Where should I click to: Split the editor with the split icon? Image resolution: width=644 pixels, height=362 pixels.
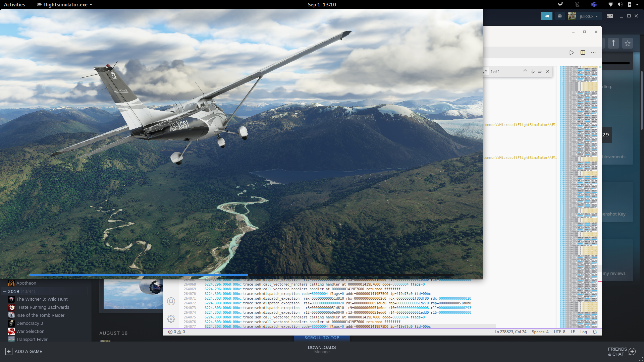(583, 53)
